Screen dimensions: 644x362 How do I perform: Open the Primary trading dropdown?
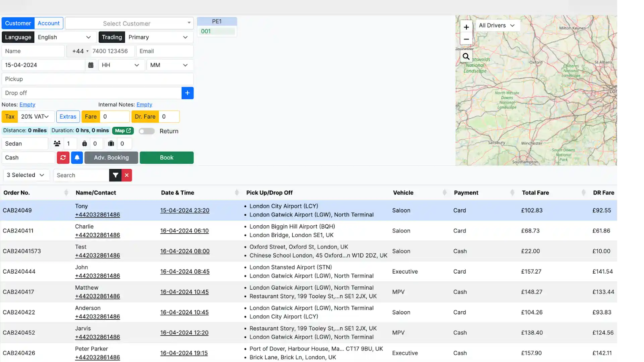tap(159, 37)
